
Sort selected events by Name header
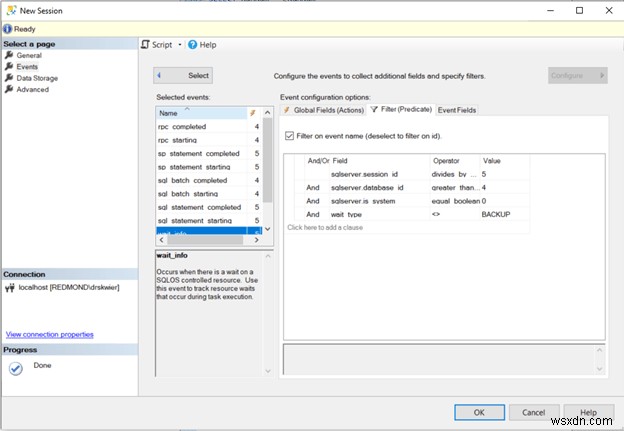[201, 113]
